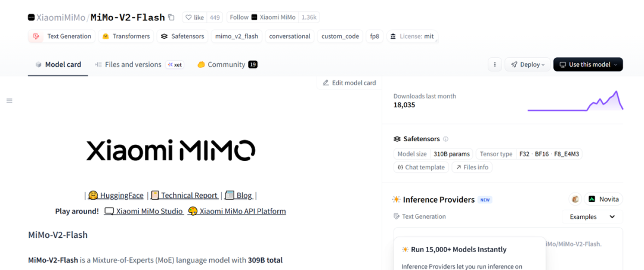
Task: Click the round provider avatar icon
Action: click(575, 199)
